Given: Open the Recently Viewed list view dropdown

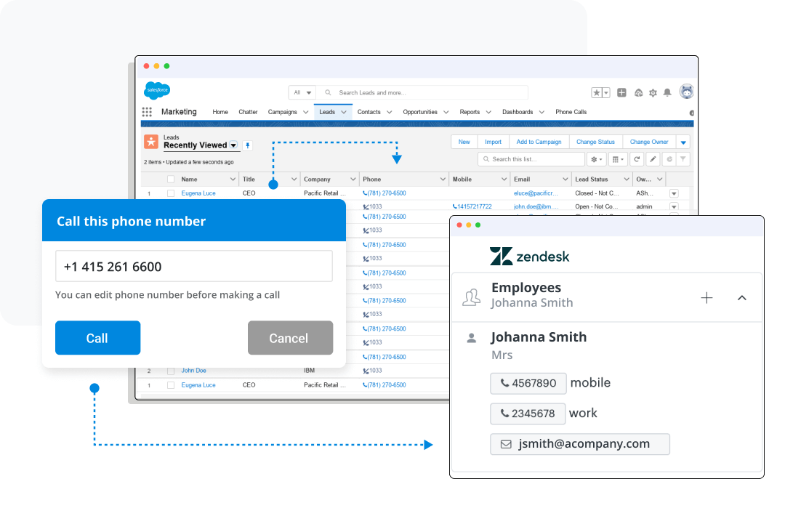Looking at the screenshot, I should pos(233,145).
